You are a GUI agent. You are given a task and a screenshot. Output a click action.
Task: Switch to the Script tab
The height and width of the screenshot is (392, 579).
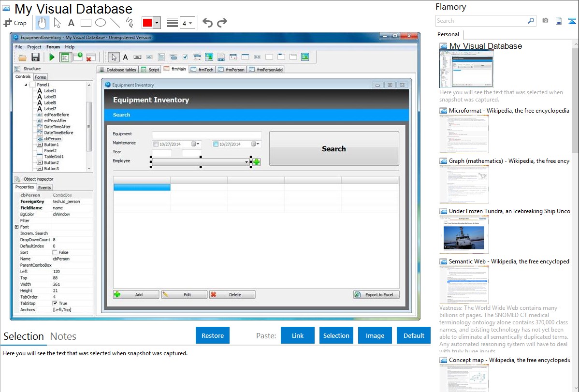click(150, 70)
